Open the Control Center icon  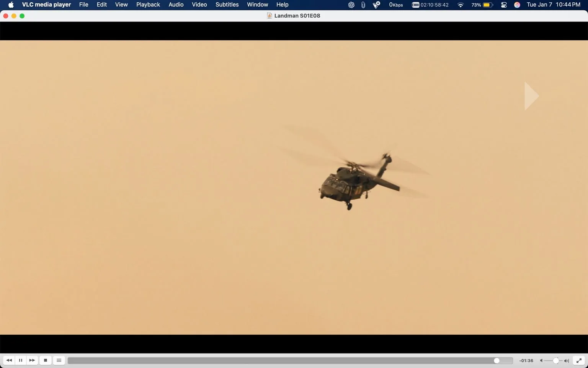[504, 5]
